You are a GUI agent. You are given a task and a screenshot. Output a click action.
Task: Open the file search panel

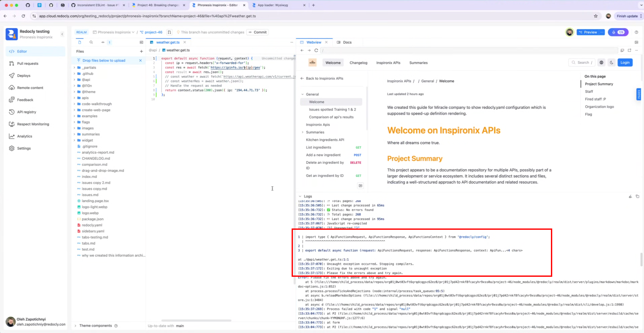pos(91,42)
